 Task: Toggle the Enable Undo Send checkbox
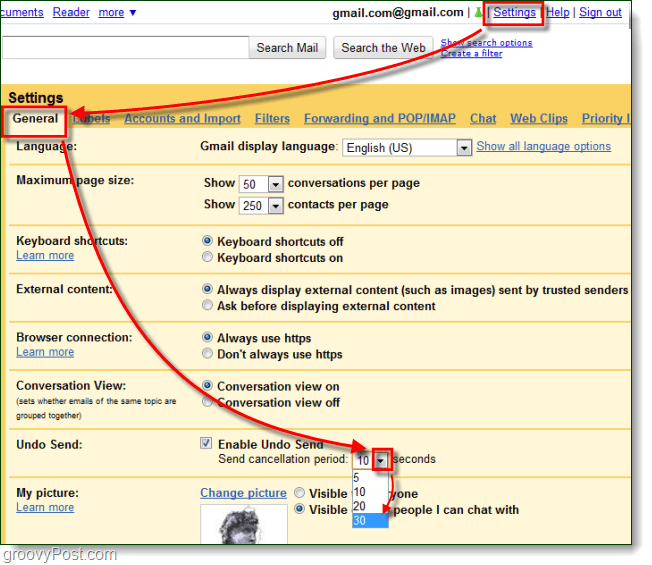pyautogui.click(x=206, y=443)
